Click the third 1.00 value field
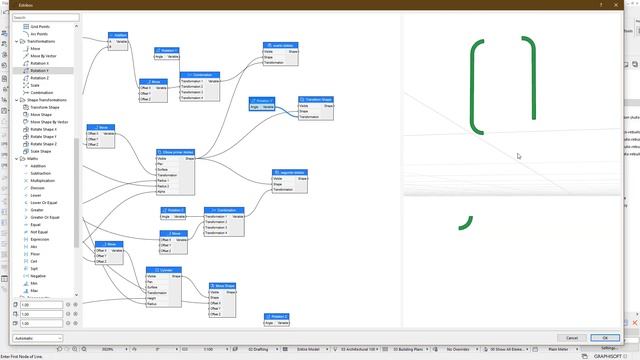Viewport: 640px width, 360px height. pyautogui.click(x=41, y=323)
